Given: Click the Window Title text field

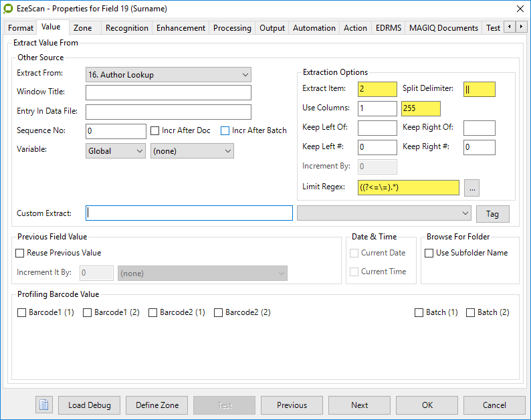Looking at the screenshot, I should [x=169, y=92].
